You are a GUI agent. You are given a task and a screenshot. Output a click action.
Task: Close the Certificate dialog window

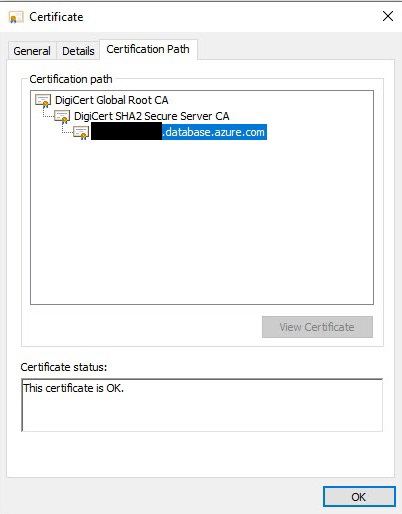tap(388, 16)
